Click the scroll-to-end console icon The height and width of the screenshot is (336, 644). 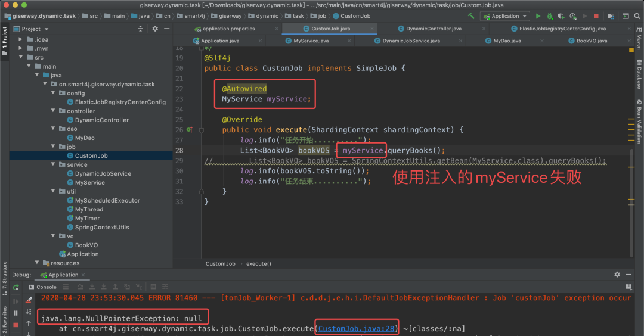click(x=29, y=312)
